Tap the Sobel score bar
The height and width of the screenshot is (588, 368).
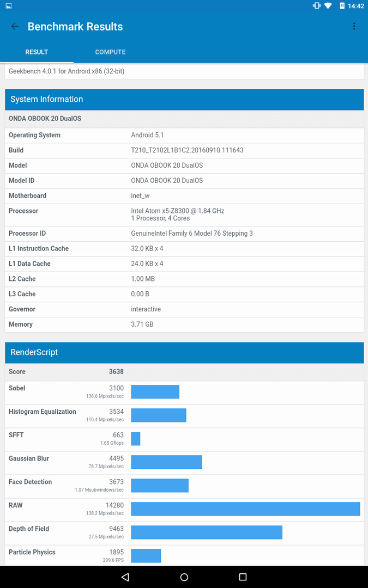coord(155,392)
